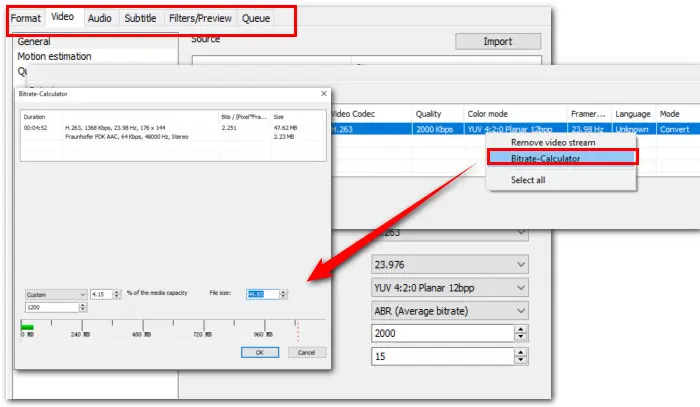Switch to the Audio tab
Screen dimensions: 700x407
click(99, 18)
